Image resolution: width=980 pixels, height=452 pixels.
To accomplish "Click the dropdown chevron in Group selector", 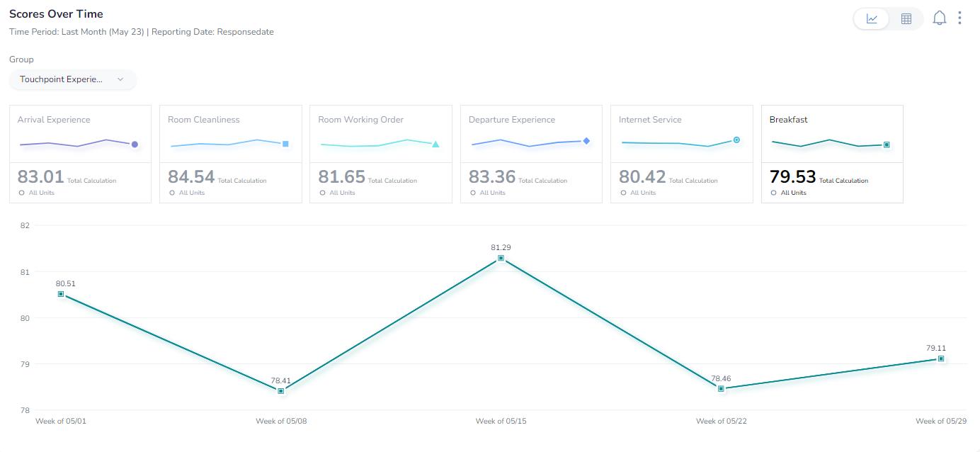I will point(120,79).
